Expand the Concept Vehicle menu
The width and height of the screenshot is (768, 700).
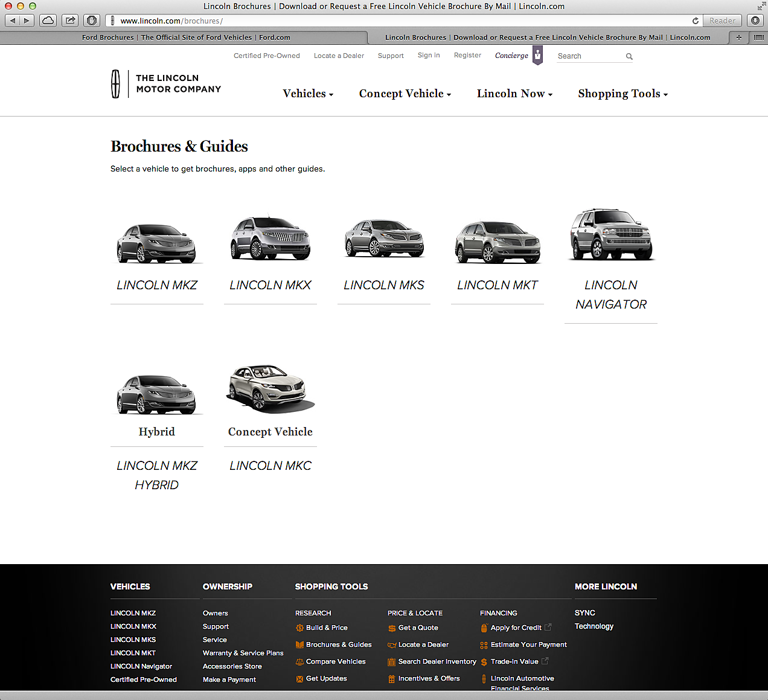(405, 94)
